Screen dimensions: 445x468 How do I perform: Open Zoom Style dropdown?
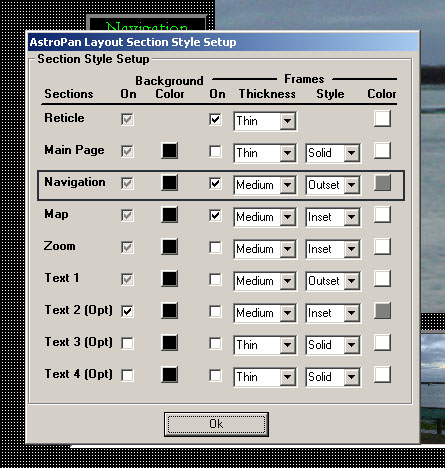coord(333,249)
